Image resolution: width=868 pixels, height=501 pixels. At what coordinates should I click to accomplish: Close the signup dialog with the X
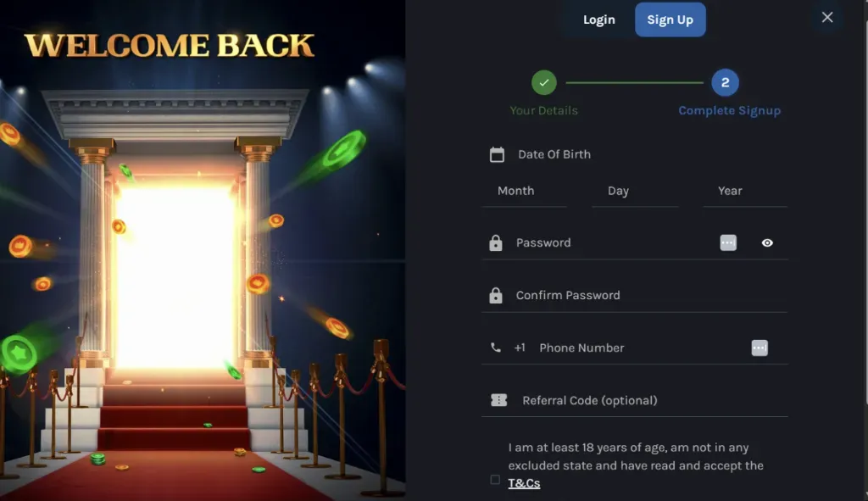827,18
